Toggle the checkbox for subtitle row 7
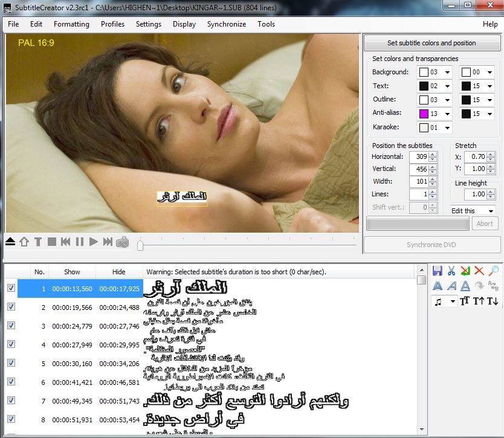Image resolution: width=504 pixels, height=438 pixels. (x=11, y=401)
